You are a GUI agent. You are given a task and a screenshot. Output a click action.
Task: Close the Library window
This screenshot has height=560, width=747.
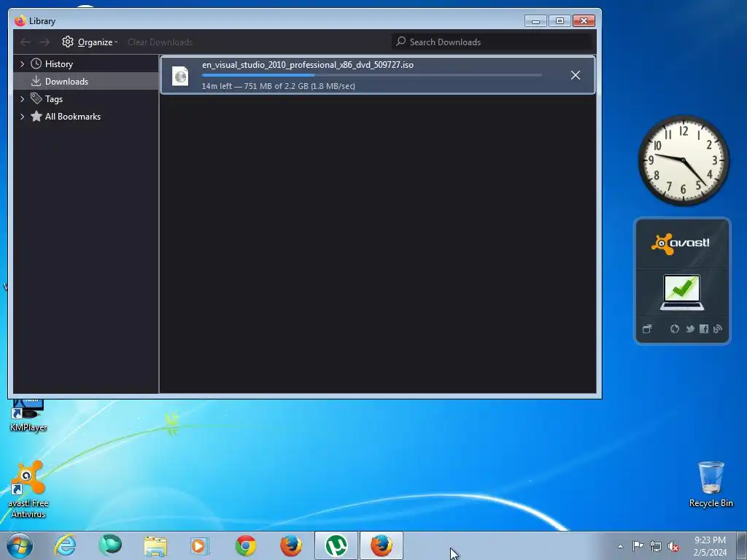tap(584, 21)
